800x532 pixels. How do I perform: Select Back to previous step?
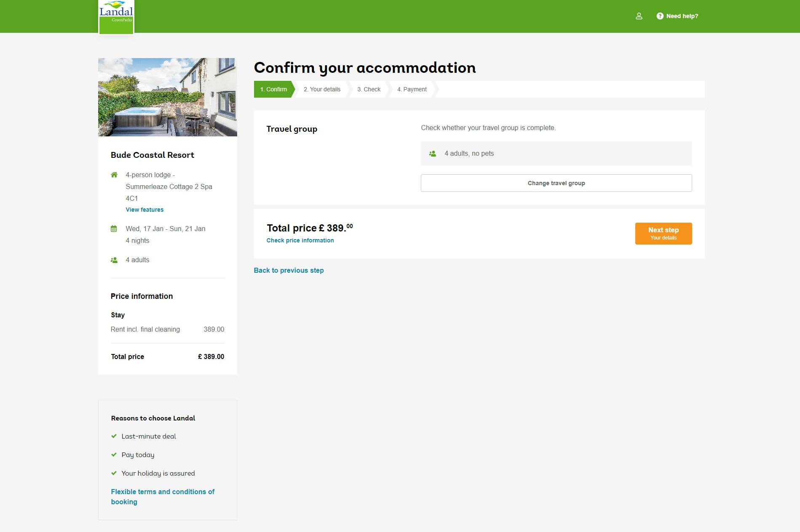[x=289, y=270]
